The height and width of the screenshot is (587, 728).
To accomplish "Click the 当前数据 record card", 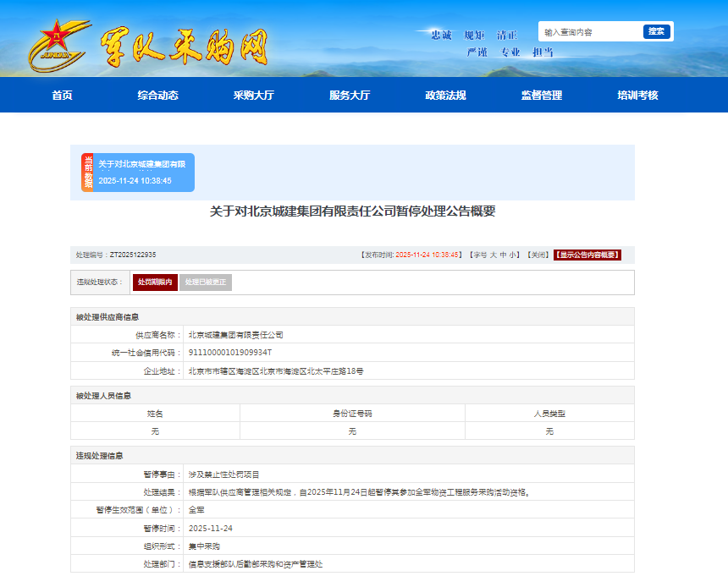I will 142,173.
